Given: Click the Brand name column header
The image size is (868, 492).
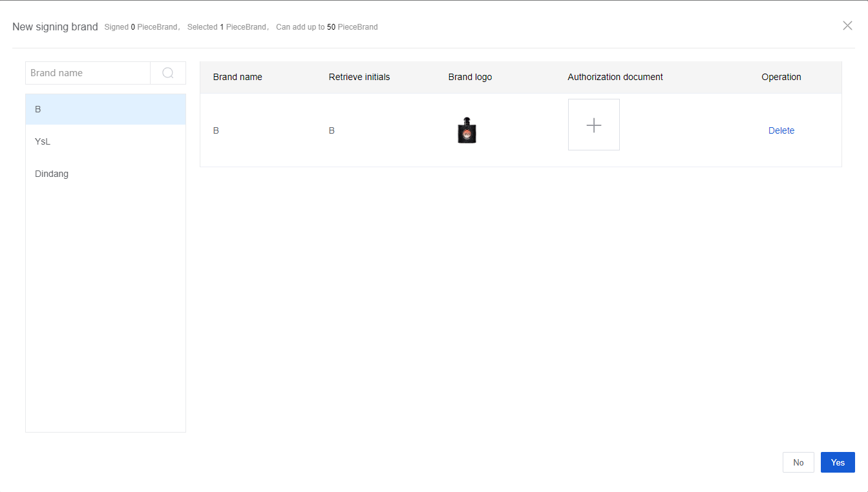Looking at the screenshot, I should click(238, 77).
